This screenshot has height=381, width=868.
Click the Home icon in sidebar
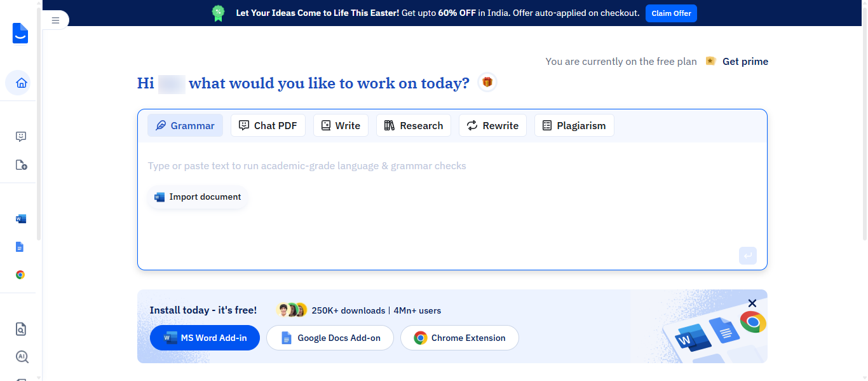tap(21, 83)
